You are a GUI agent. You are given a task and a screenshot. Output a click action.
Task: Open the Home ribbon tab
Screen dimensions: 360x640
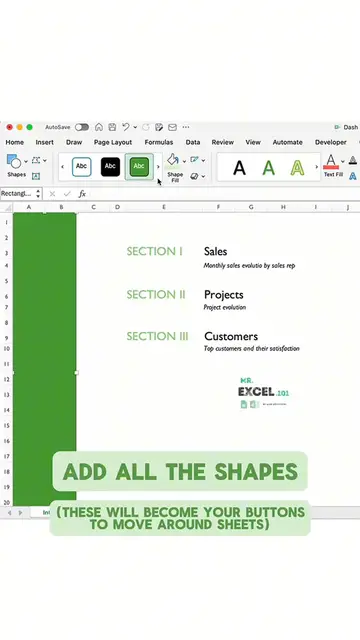pos(15,142)
